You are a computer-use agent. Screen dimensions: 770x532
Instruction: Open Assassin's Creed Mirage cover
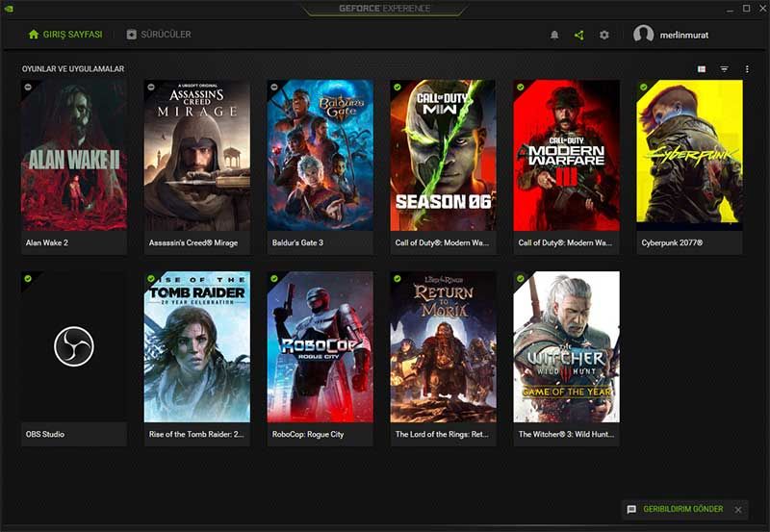tap(197, 155)
